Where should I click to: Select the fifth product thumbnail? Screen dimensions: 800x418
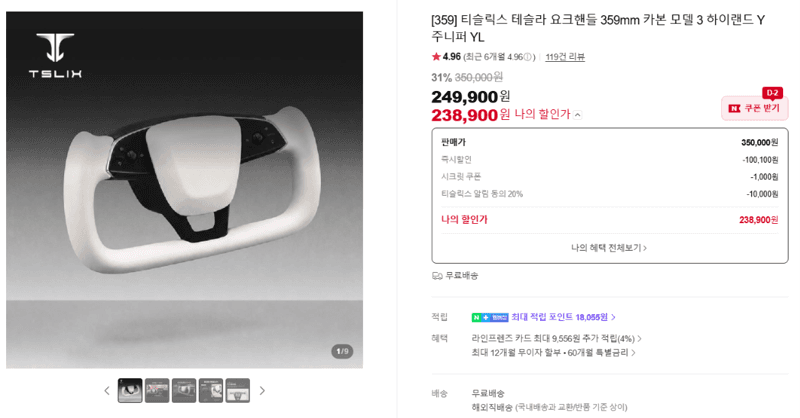(x=238, y=390)
